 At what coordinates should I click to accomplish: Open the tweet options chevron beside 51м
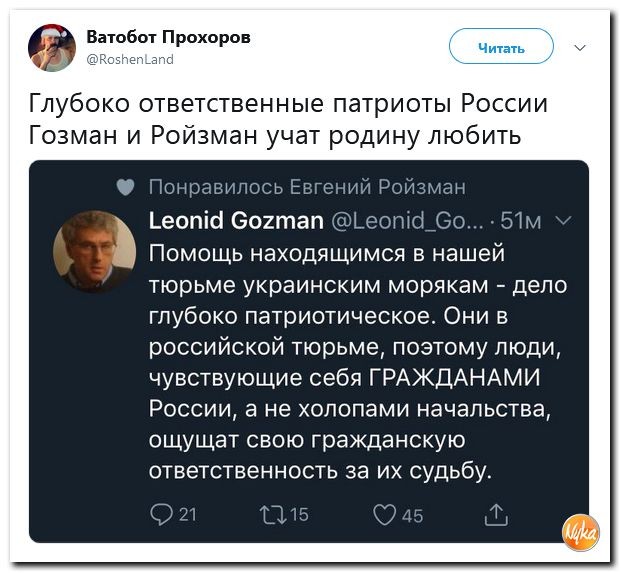pyautogui.click(x=564, y=220)
